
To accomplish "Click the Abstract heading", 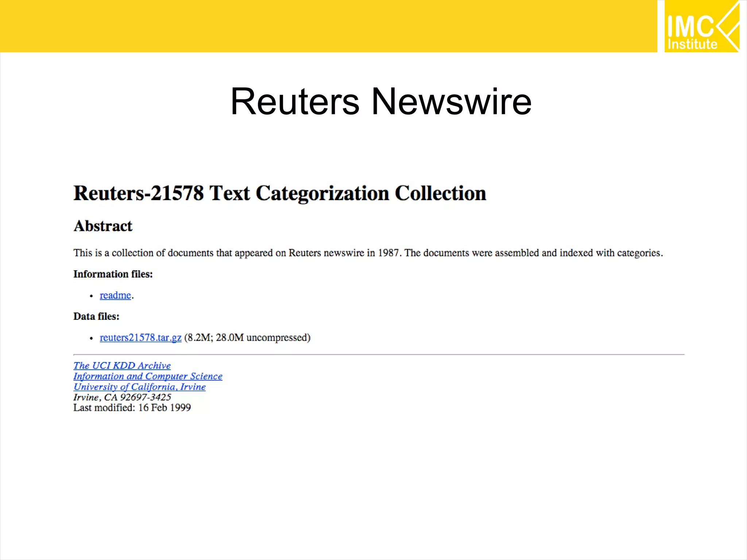I will (103, 226).
